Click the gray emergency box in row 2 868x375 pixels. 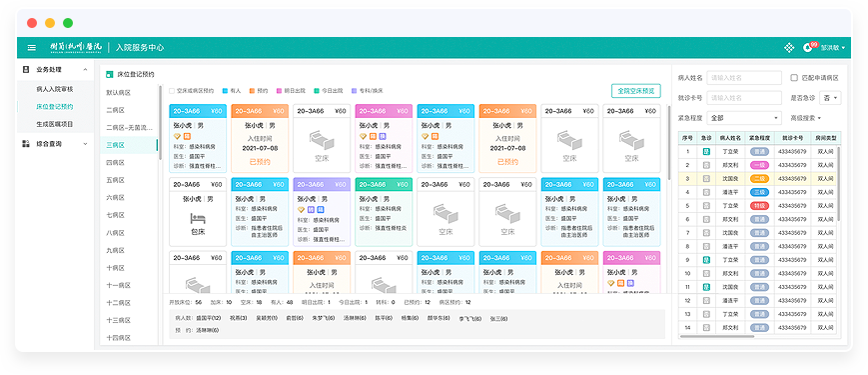pyautogui.click(x=706, y=165)
